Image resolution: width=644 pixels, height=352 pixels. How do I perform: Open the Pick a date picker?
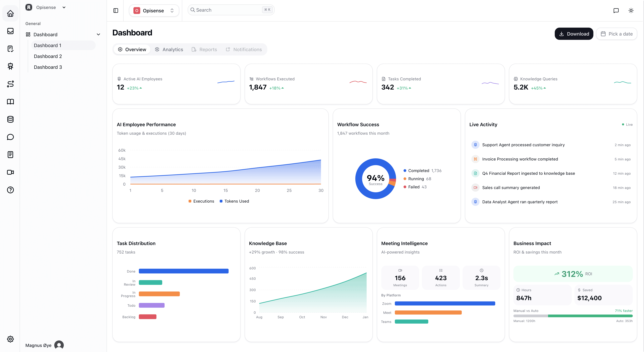[x=616, y=34]
